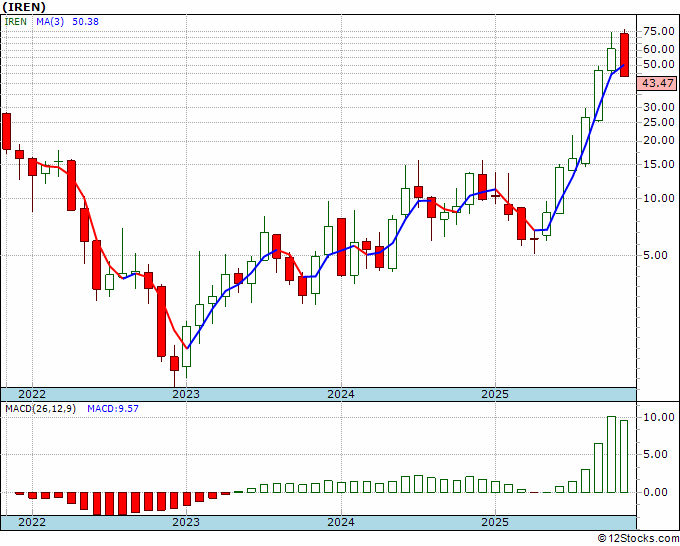The image size is (680, 546).
Task: Click the 75.00 price axis label
Action: coord(659,31)
